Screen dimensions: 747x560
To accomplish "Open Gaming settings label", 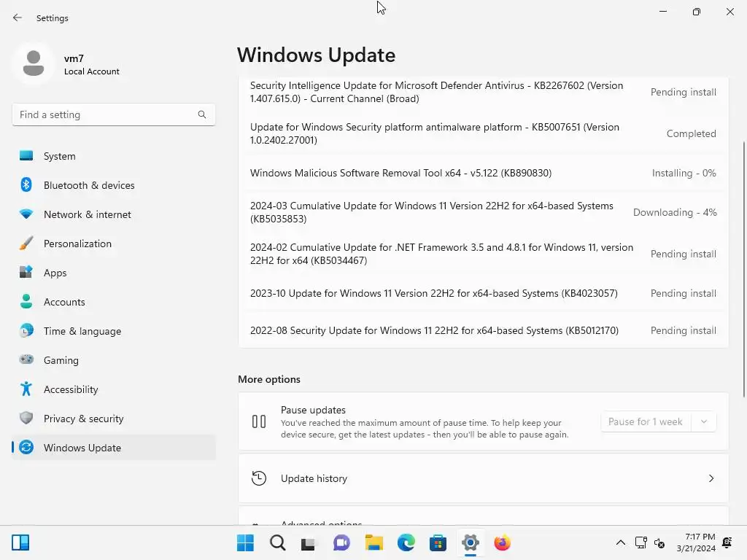I will click(61, 360).
